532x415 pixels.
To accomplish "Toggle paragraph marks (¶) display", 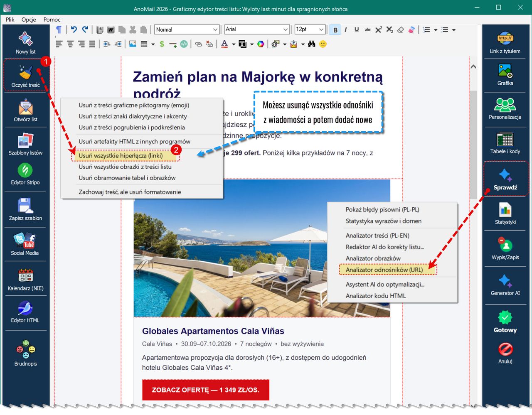I will pyautogui.click(x=59, y=29).
